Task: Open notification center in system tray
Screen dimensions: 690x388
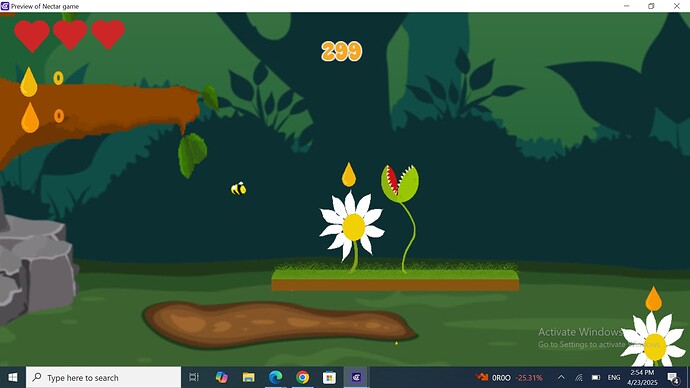Action: [x=673, y=377]
